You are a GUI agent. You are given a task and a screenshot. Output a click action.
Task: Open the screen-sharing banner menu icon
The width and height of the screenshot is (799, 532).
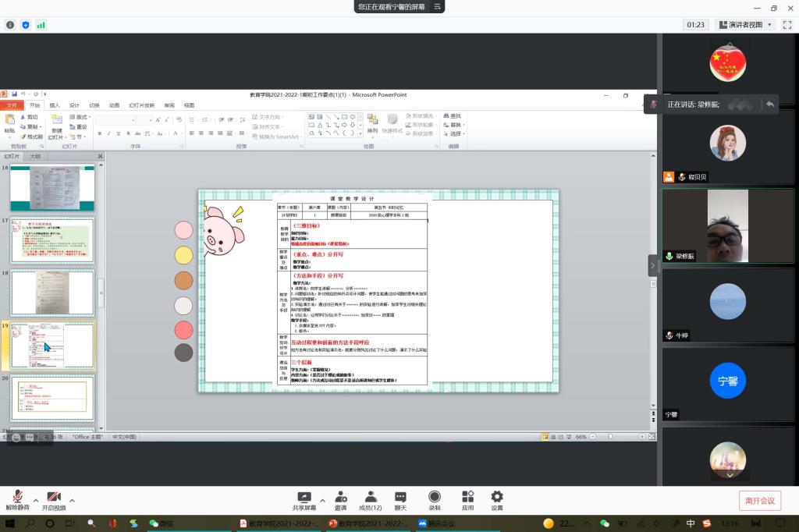tap(439, 6)
